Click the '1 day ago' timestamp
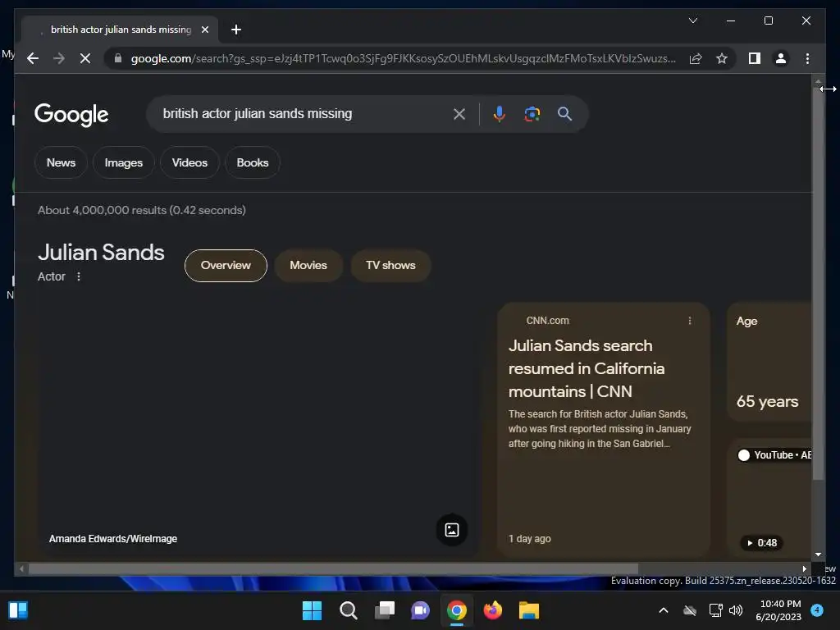Viewport: 840px width, 630px height. coord(529,538)
